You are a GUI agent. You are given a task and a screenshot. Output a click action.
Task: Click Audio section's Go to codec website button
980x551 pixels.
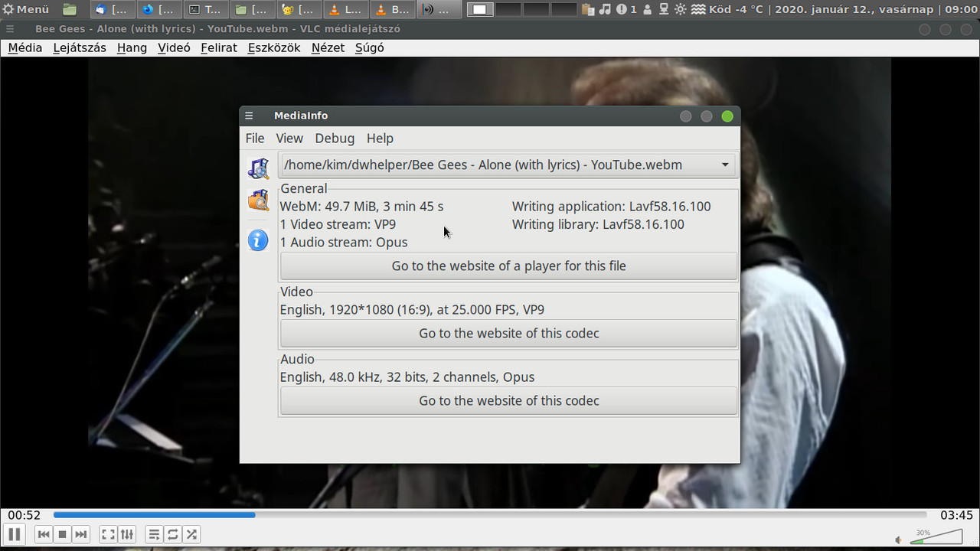point(509,401)
